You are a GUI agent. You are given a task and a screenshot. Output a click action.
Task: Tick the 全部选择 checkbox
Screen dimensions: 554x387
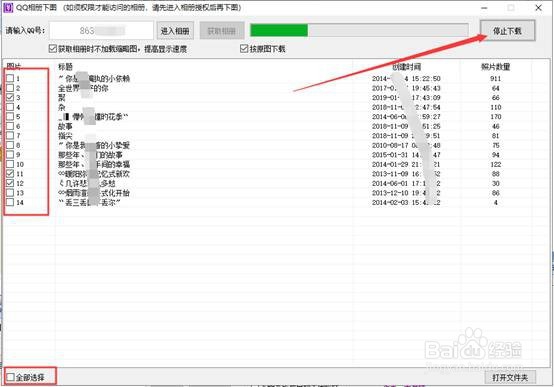11,377
